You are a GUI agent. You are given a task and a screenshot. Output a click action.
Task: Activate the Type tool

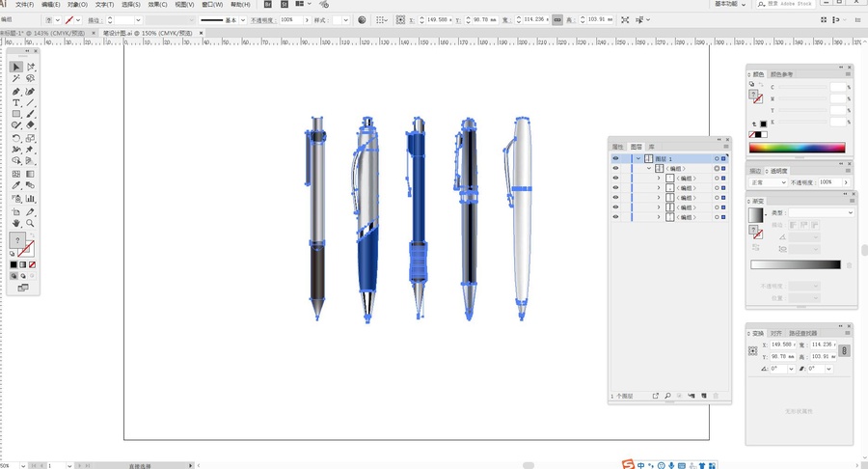coord(16,103)
